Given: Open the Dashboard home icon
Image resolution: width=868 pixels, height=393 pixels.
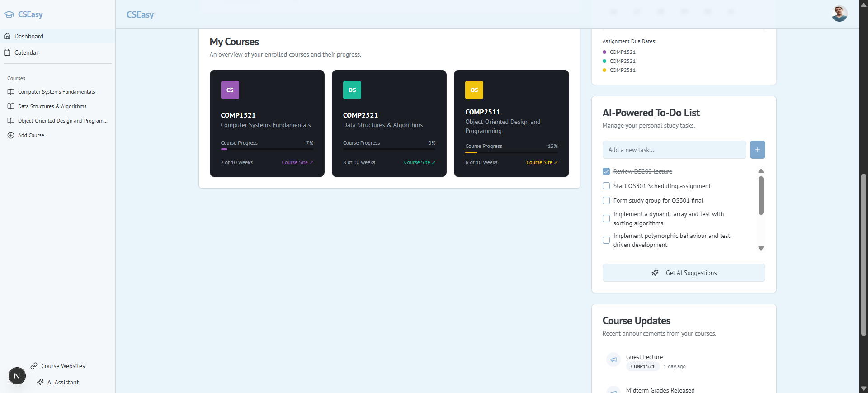Looking at the screenshot, I should (7, 36).
